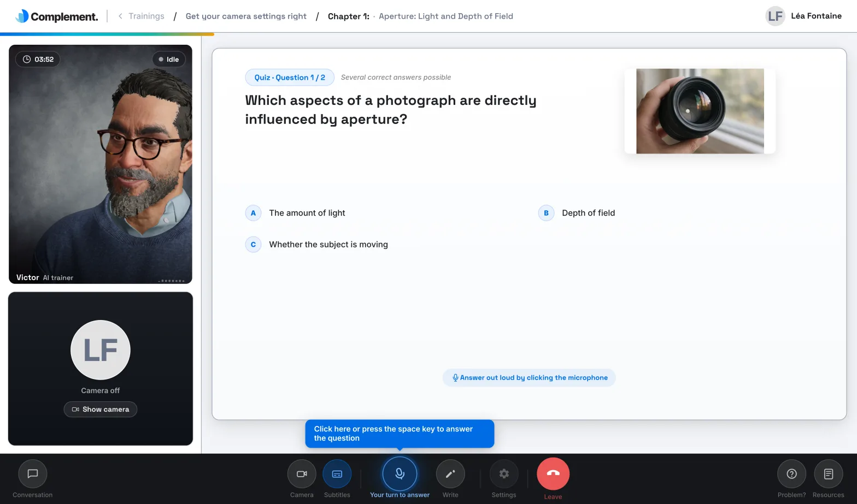857x504 pixels.
Task: Click Show camera button
Action: click(101, 410)
